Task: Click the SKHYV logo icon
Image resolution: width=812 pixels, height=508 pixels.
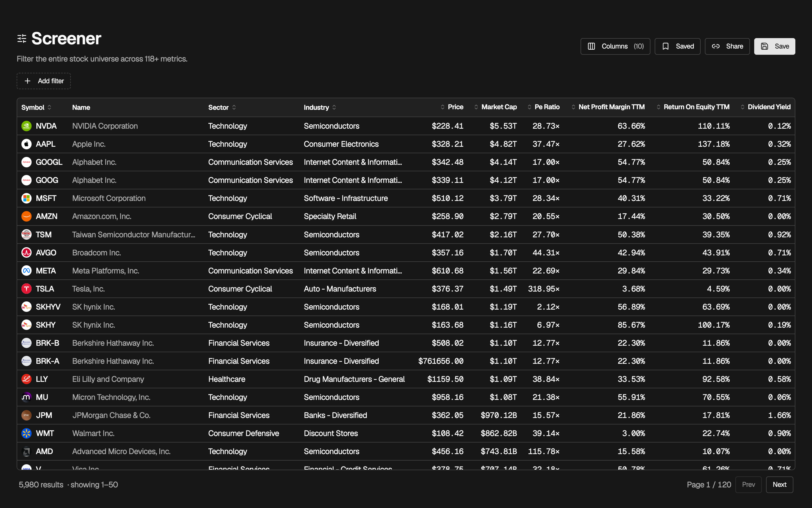Action: pyautogui.click(x=27, y=307)
